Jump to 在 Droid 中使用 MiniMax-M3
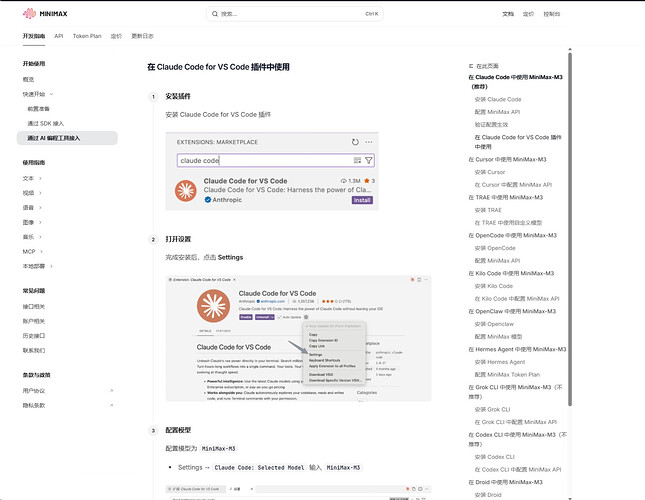The height and width of the screenshot is (500, 645). coord(506,482)
